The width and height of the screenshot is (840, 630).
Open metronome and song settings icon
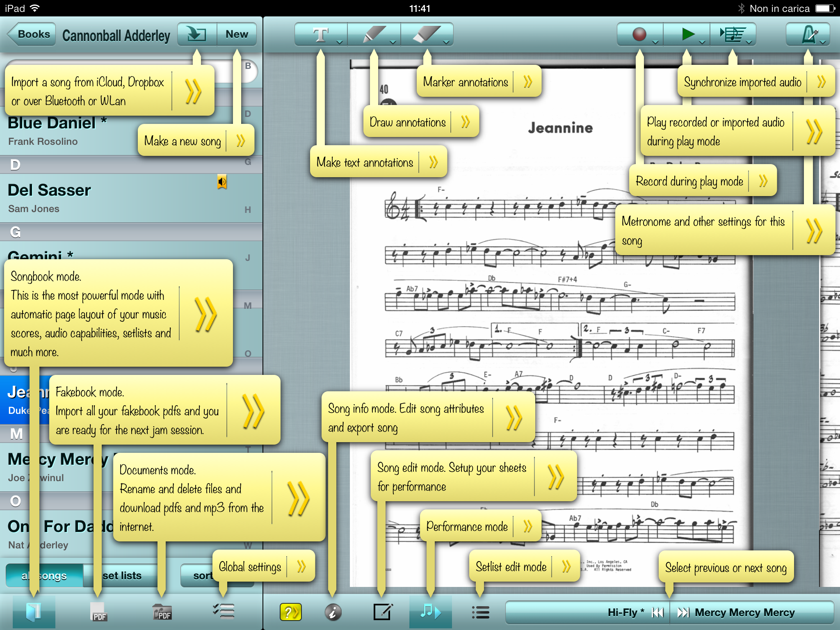(x=808, y=34)
